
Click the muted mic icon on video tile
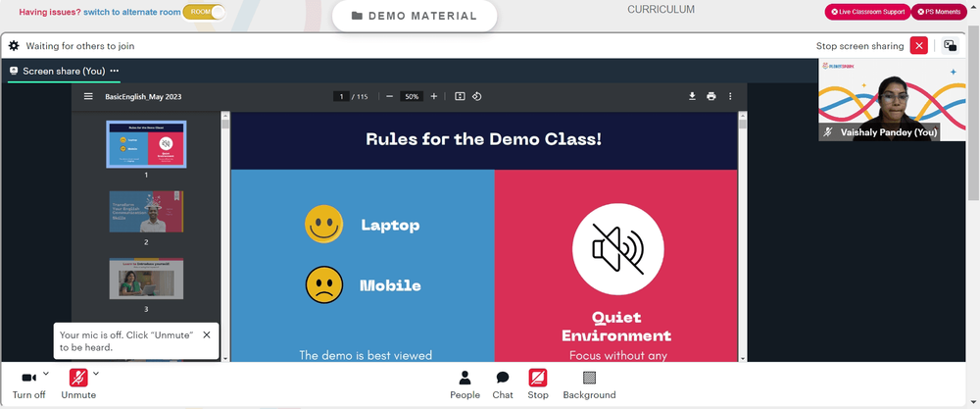829,132
